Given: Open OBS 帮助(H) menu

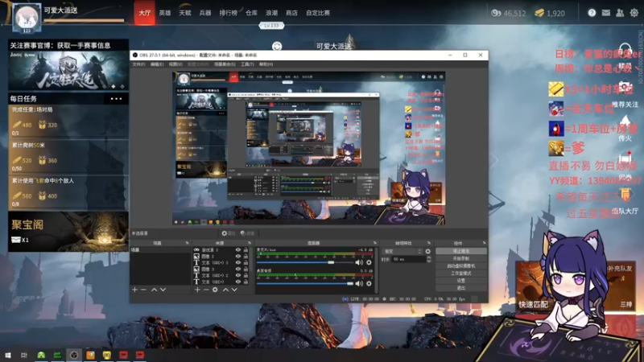Looking at the screenshot, I should click(x=266, y=64).
